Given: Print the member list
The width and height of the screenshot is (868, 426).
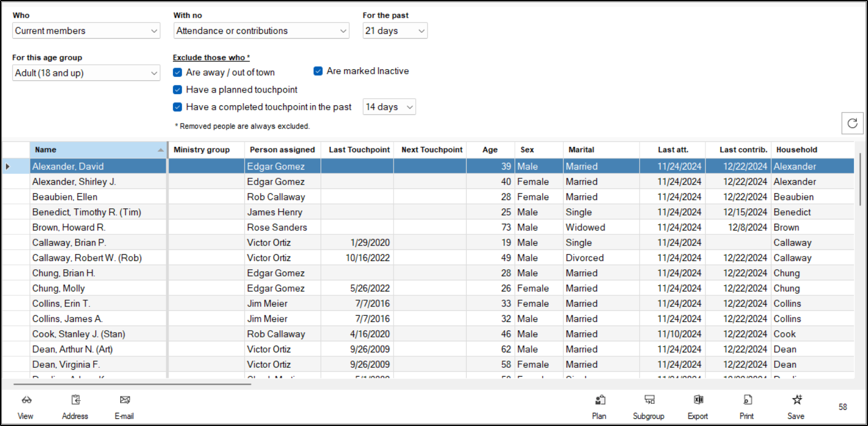Looking at the screenshot, I should click(x=747, y=401).
